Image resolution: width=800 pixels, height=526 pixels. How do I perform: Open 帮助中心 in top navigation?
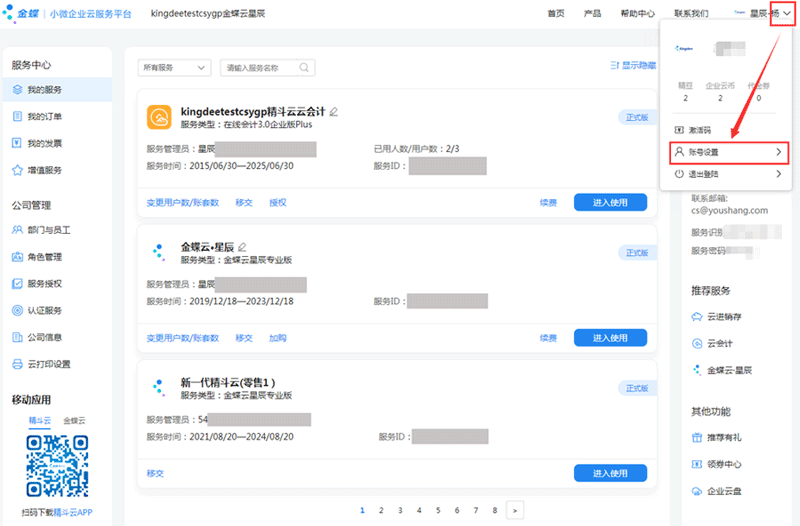point(638,13)
